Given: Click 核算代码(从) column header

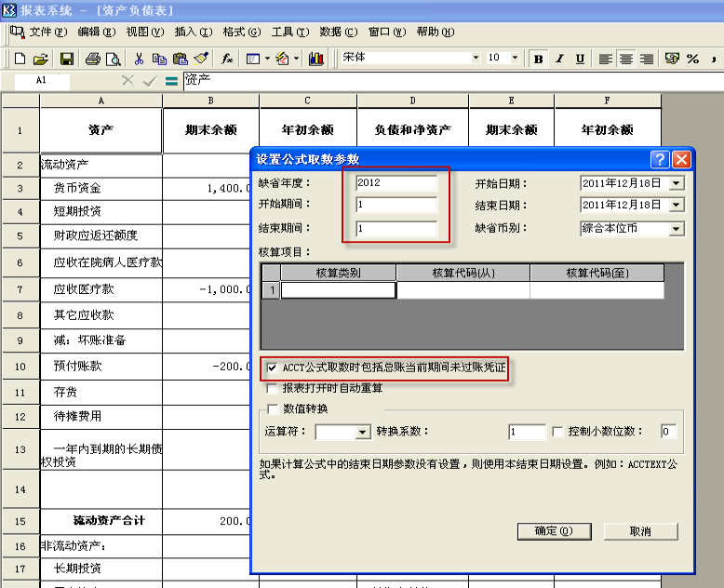Looking at the screenshot, I should click(x=463, y=273).
